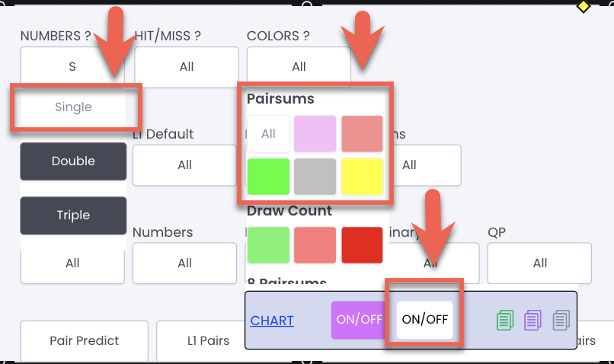Pick the bright green Pairsums swatch
This screenshot has width=614, height=364.
(x=269, y=177)
